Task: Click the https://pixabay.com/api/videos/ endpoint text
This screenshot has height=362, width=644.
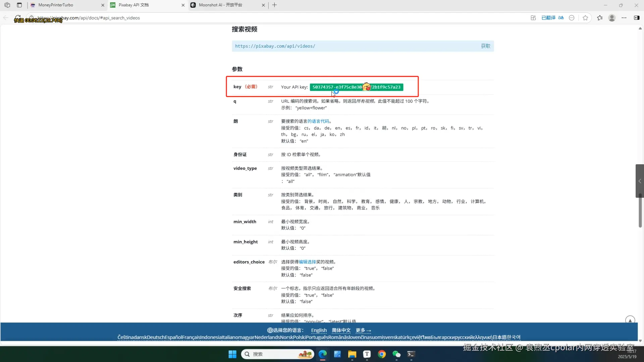Action: click(275, 46)
